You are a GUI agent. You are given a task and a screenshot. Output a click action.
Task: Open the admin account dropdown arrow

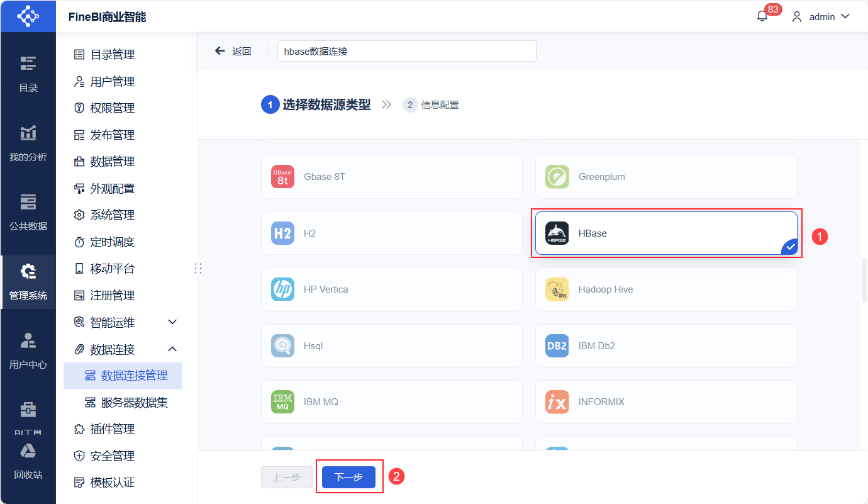pyautogui.click(x=845, y=16)
